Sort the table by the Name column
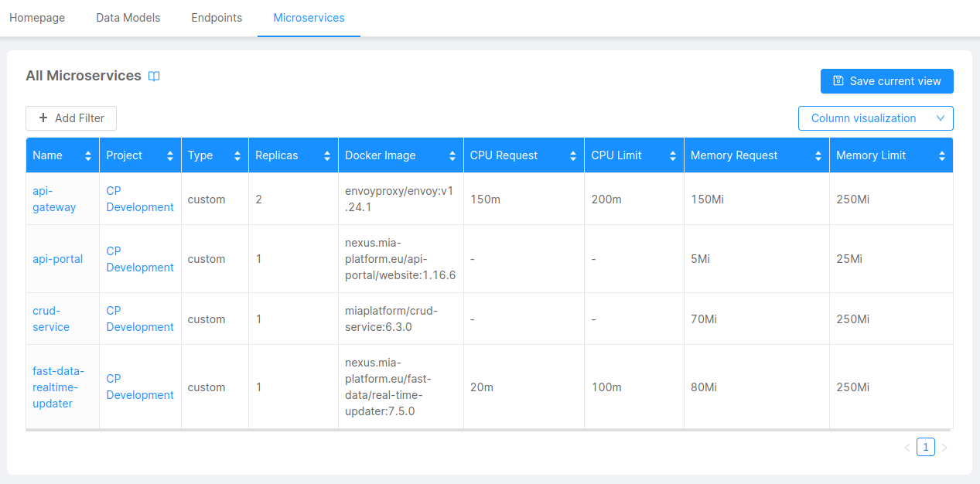980x484 pixels. 87,155
